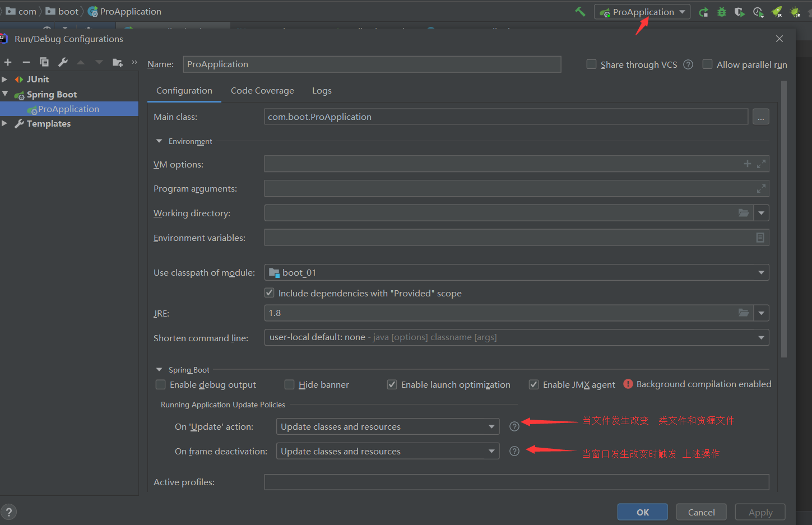Open the On frame deactivation dropdown
Viewport: 812px width, 525px height.
(x=491, y=451)
